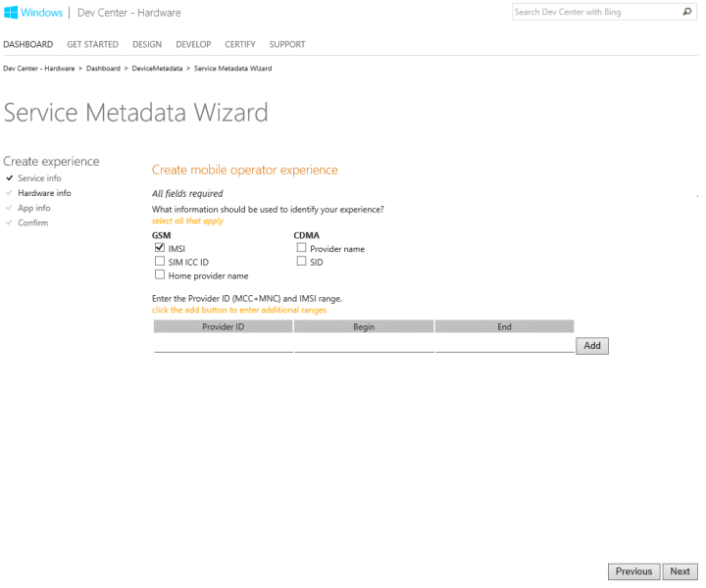
Task: Click the Begin column header
Action: [364, 326]
